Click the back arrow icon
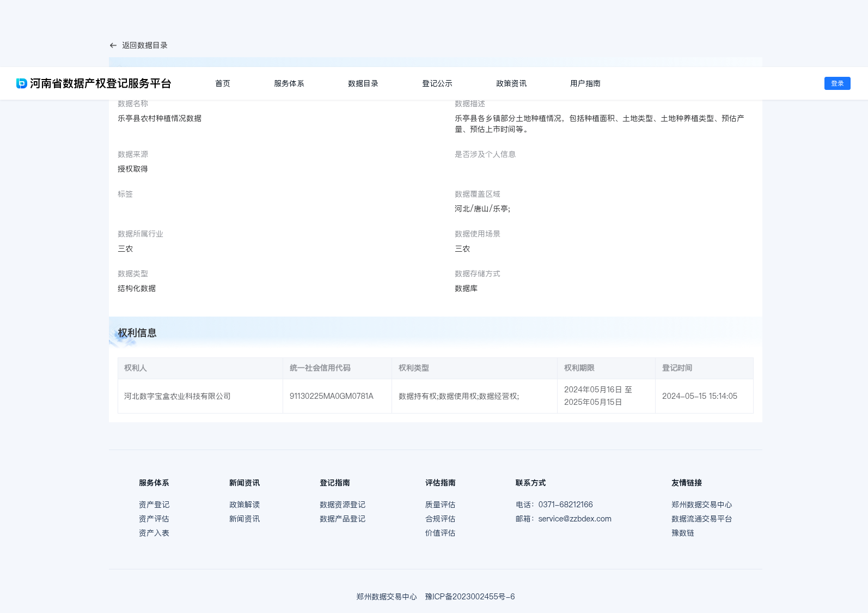This screenshot has width=868, height=613. point(113,46)
